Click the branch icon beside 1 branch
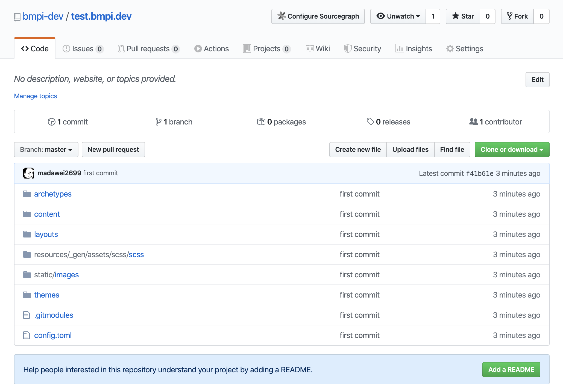This screenshot has height=392, width=563. click(x=158, y=122)
